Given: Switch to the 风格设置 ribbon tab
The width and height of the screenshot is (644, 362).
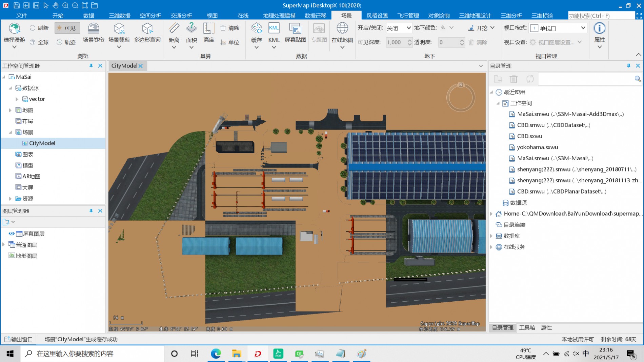Looking at the screenshot, I should [377, 16].
